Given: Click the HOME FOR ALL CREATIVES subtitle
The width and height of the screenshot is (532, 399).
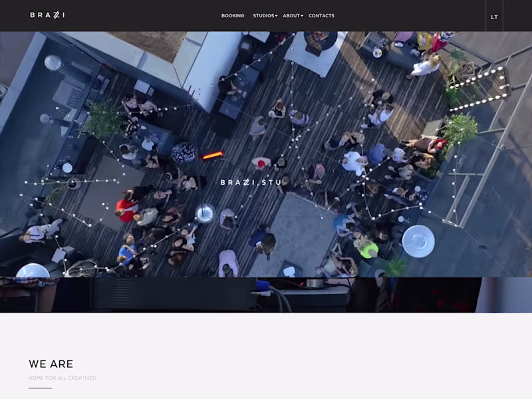Looking at the screenshot, I should coord(63,378).
